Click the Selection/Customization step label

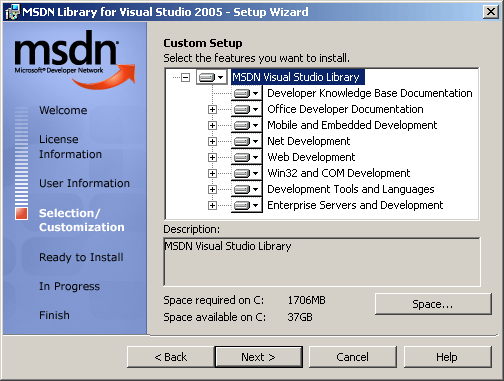coord(82,220)
